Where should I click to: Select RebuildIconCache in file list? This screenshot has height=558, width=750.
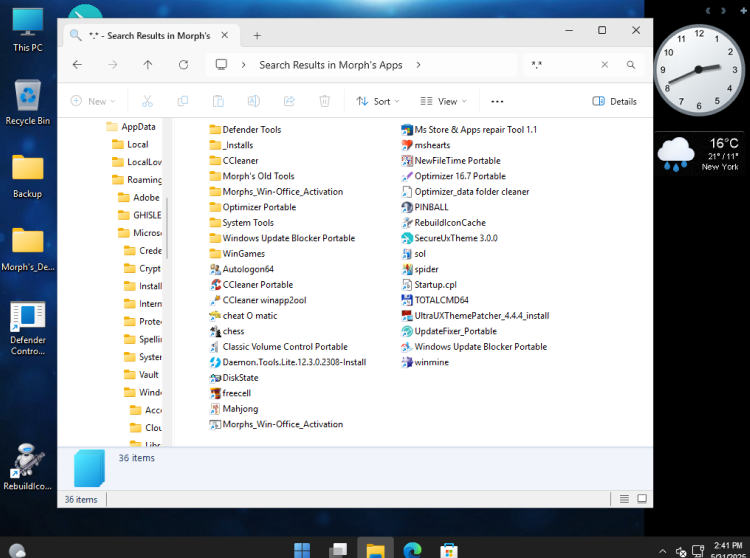pyautogui.click(x=443, y=223)
